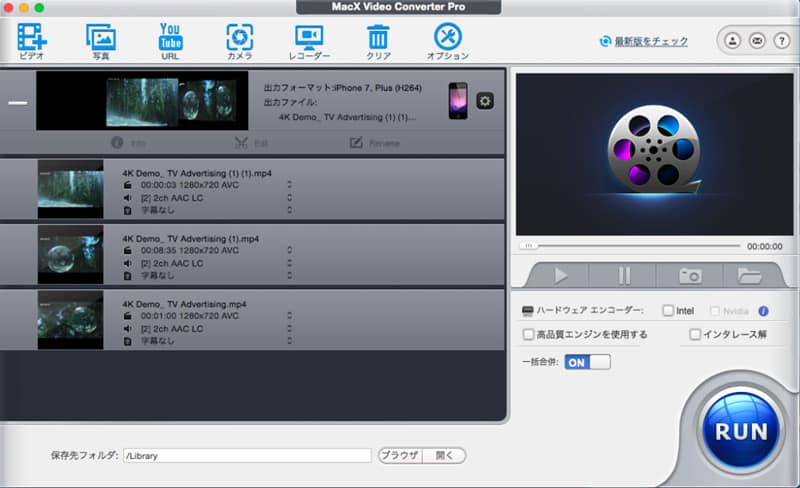Viewport: 800px width, 488px height.
Task: Click the film reel preview area
Action: pyautogui.click(x=655, y=154)
